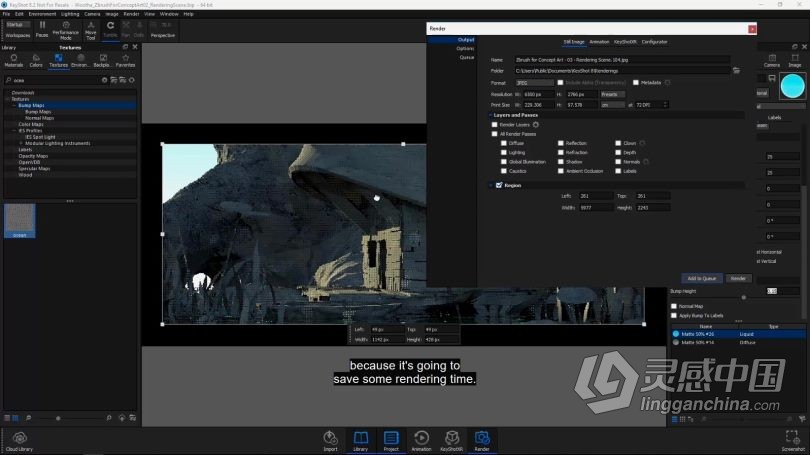The image size is (810, 455).
Task: Check Apply Bump To Labels
Action: (x=674, y=316)
